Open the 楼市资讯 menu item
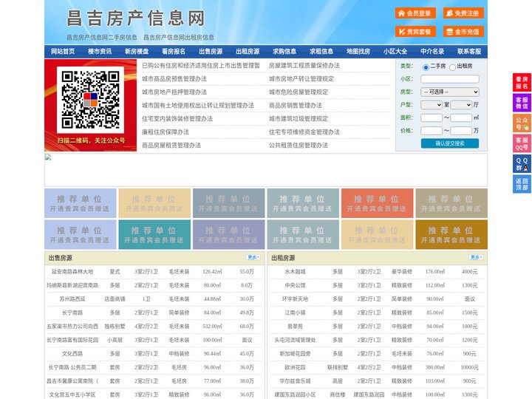 [x=100, y=52]
